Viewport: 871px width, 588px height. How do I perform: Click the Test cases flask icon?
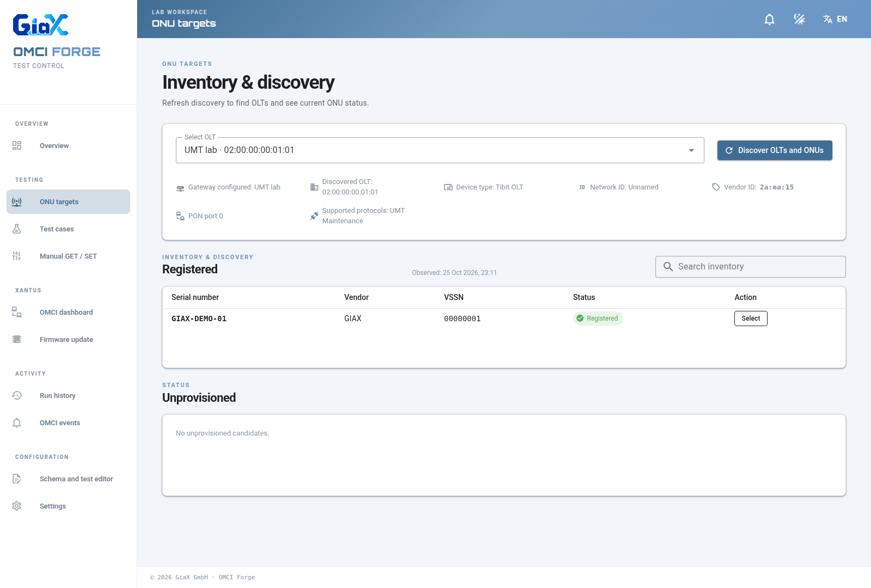pos(17,229)
